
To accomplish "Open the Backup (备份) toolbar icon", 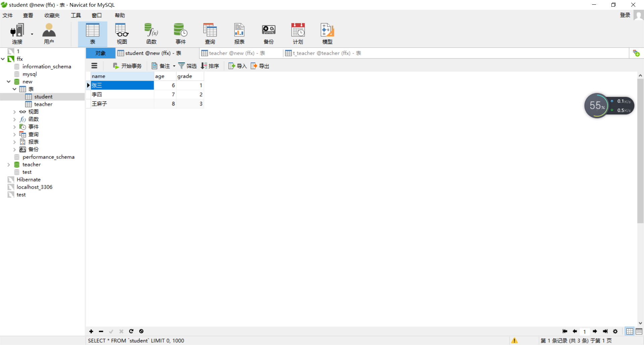I will coord(269,33).
